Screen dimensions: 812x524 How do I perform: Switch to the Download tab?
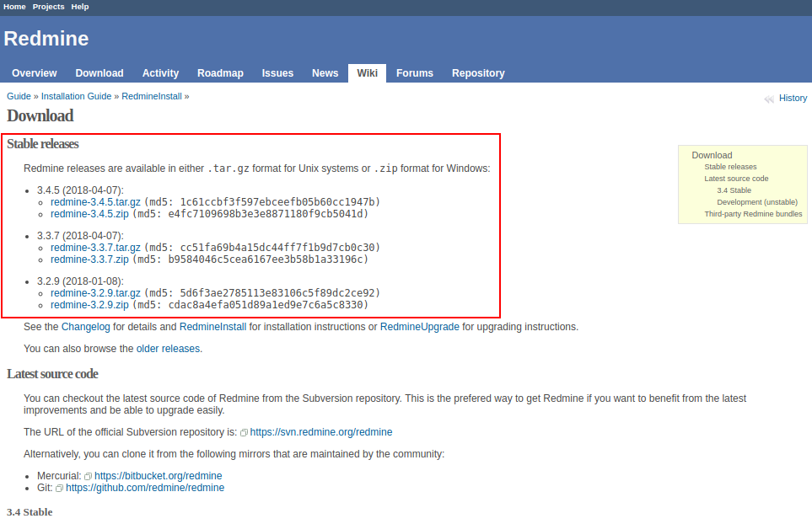coord(99,73)
